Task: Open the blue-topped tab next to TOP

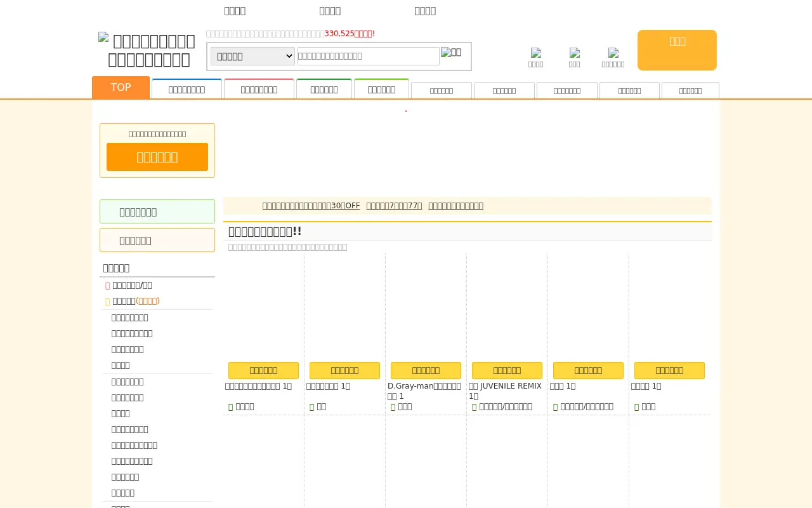Action: click(187, 89)
